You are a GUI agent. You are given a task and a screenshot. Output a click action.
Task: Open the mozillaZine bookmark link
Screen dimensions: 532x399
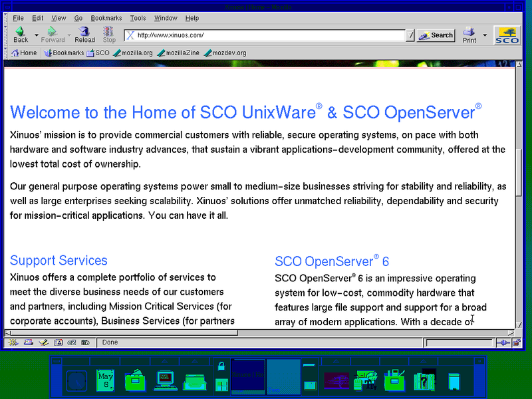pyautogui.click(x=178, y=53)
